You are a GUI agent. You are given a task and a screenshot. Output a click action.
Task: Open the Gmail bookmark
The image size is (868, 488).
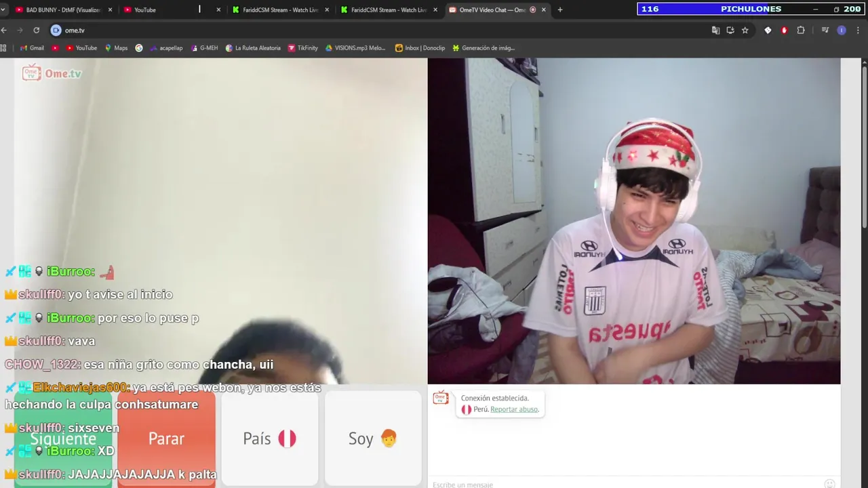click(x=32, y=48)
